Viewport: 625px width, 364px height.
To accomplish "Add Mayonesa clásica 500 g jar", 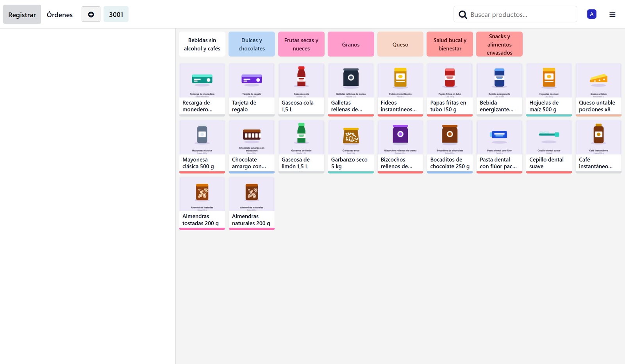I will (x=202, y=146).
